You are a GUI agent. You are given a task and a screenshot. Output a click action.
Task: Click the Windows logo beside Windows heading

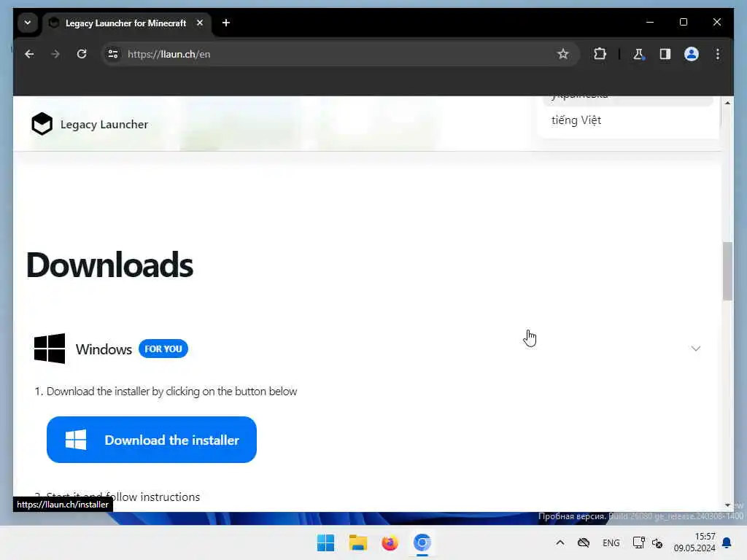50,349
